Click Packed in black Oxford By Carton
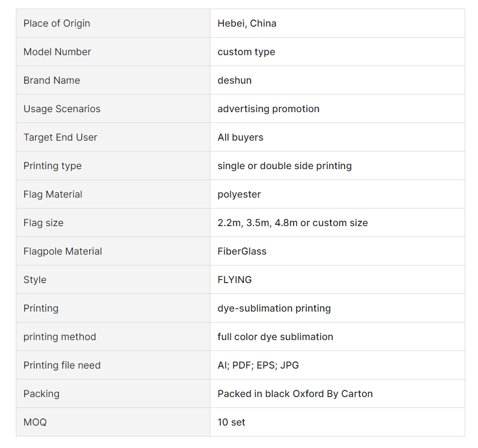478x448 pixels. [295, 394]
